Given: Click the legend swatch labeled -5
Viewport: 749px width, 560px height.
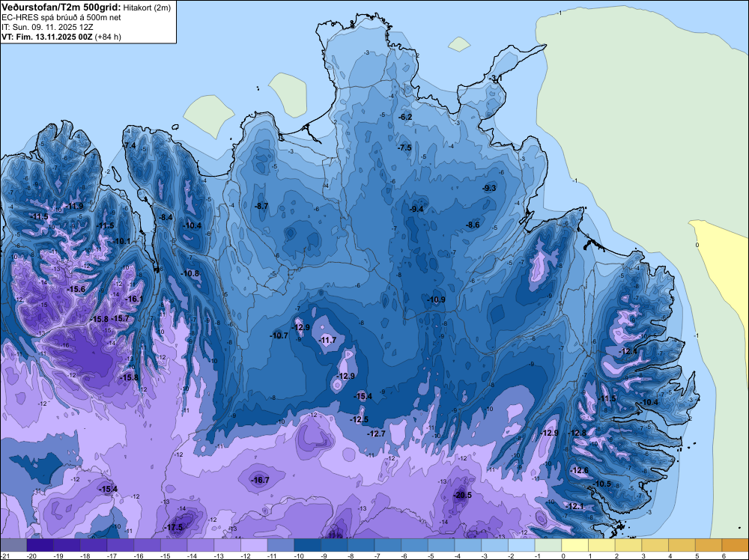Looking at the screenshot, I should [441, 545].
